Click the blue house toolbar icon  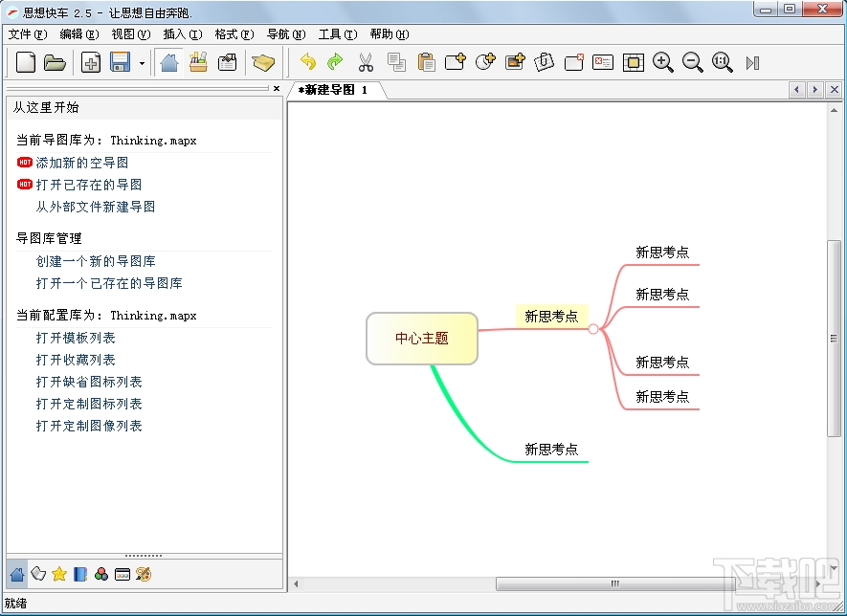[169, 62]
